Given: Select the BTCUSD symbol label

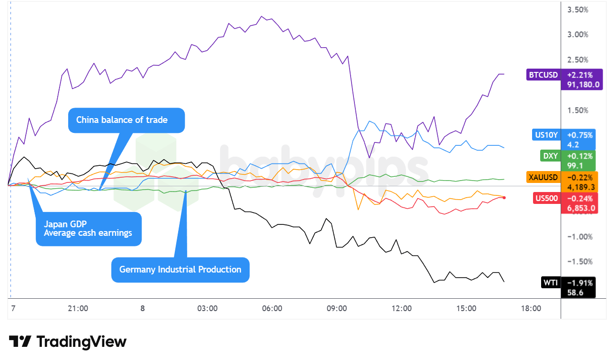Looking at the screenshot, I should (543, 75).
